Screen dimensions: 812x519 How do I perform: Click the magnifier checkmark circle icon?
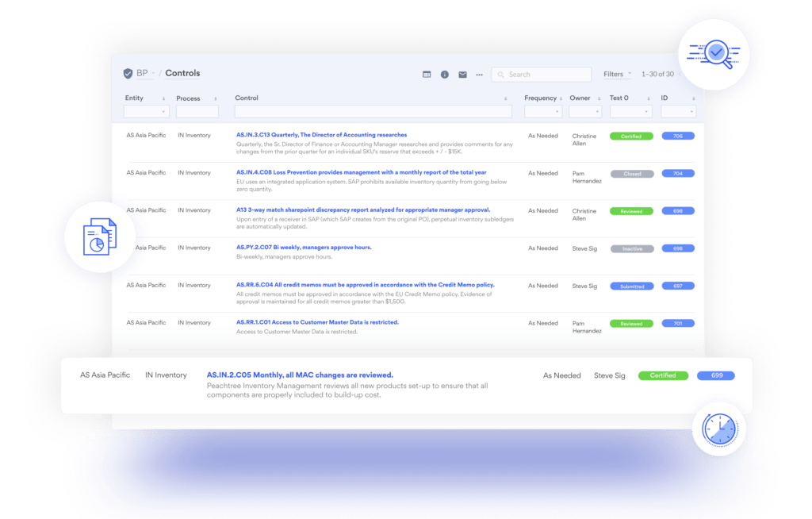[714, 54]
